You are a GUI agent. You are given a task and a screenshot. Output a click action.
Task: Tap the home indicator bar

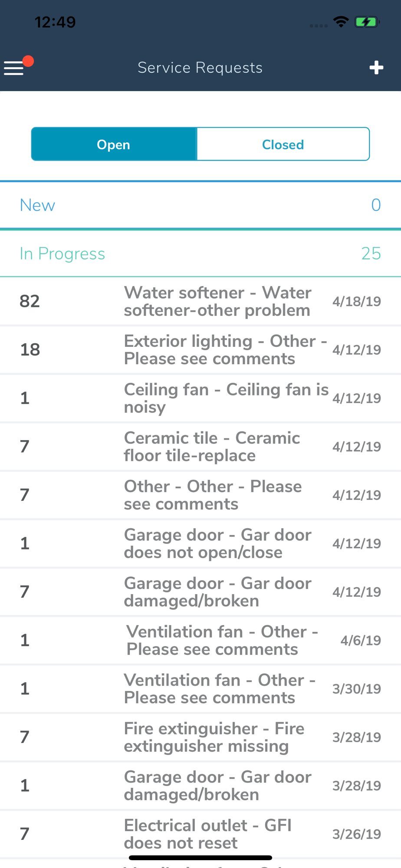[x=200, y=858]
